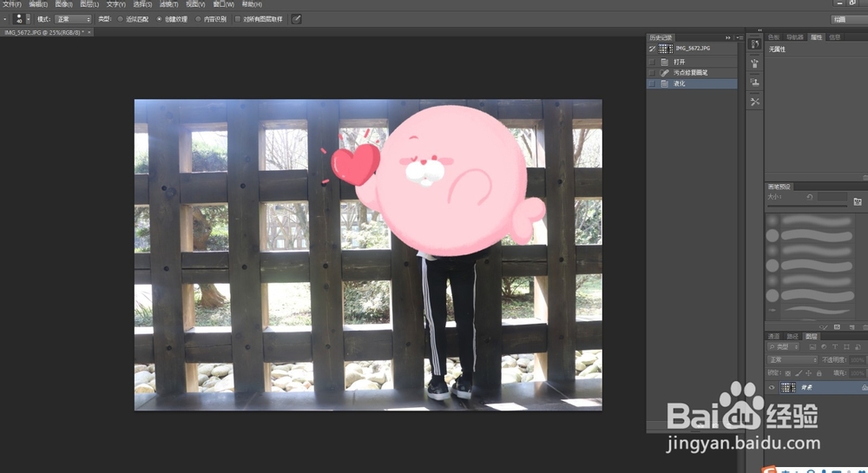
Task: Select the 画笔预设 panel tab
Action: tap(779, 187)
